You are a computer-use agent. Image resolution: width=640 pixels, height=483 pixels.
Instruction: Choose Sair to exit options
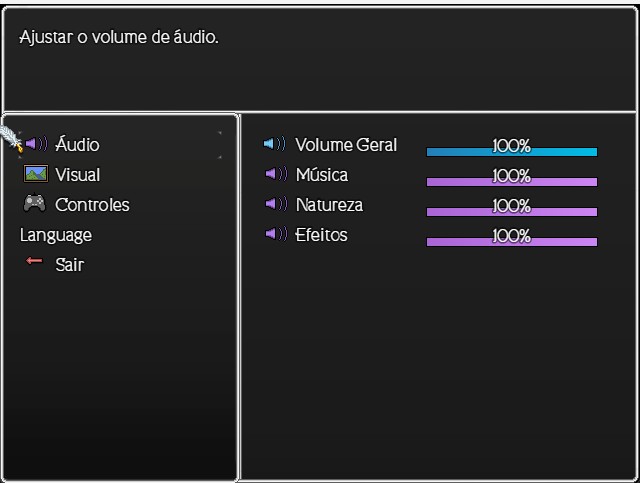(x=70, y=265)
